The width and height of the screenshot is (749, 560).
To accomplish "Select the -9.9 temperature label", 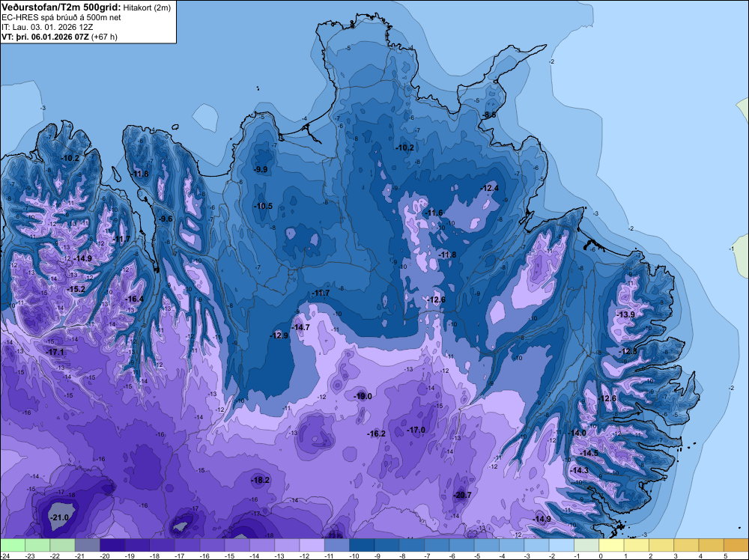I will coord(261,169).
